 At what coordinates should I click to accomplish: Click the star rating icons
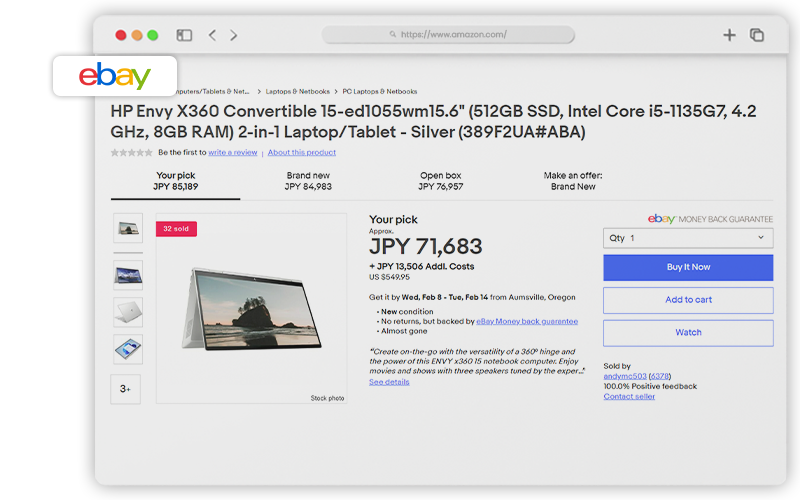click(x=132, y=152)
